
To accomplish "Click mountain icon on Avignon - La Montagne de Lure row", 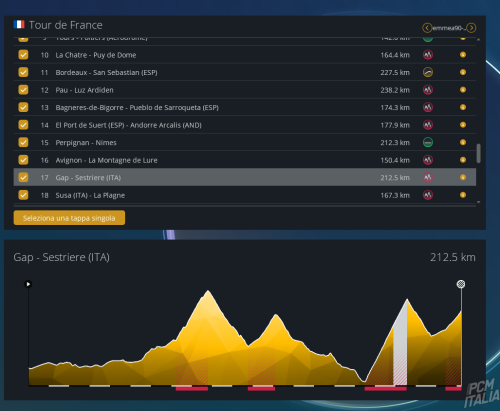I will pos(428,160).
